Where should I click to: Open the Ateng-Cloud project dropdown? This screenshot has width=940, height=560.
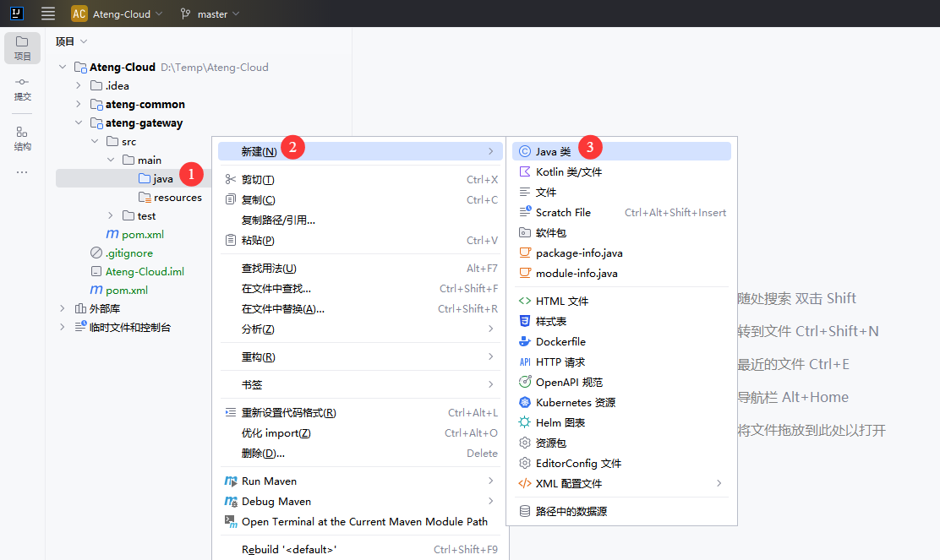[116, 14]
